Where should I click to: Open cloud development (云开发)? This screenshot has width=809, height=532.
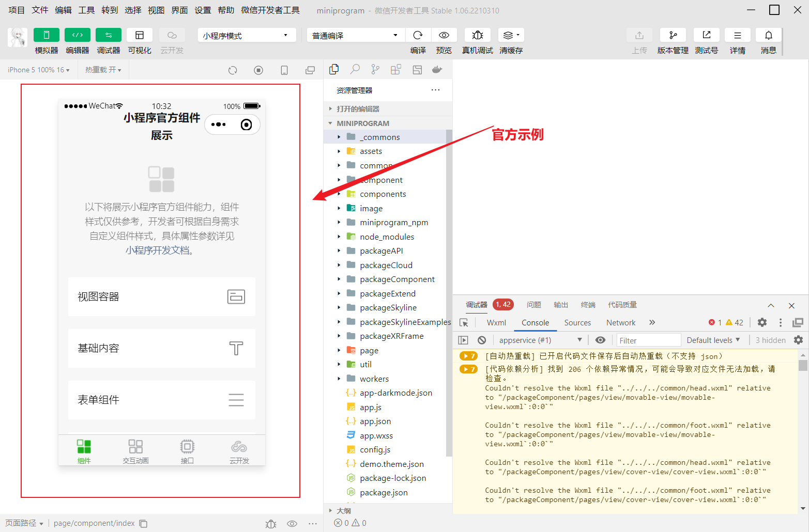tap(172, 35)
